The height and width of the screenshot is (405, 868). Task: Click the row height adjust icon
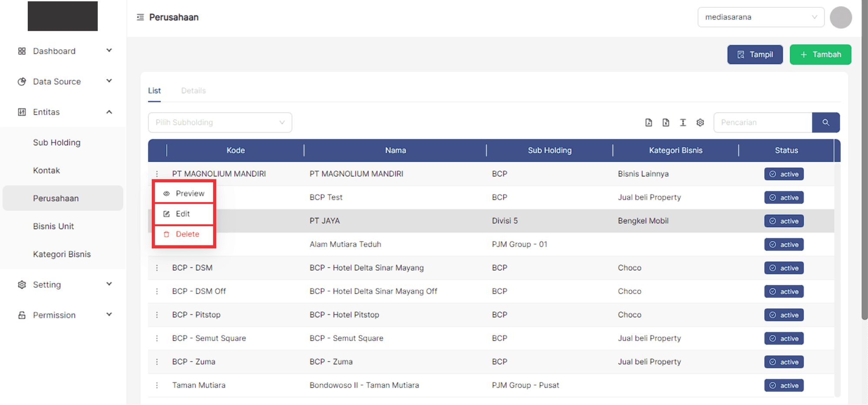[x=683, y=123]
